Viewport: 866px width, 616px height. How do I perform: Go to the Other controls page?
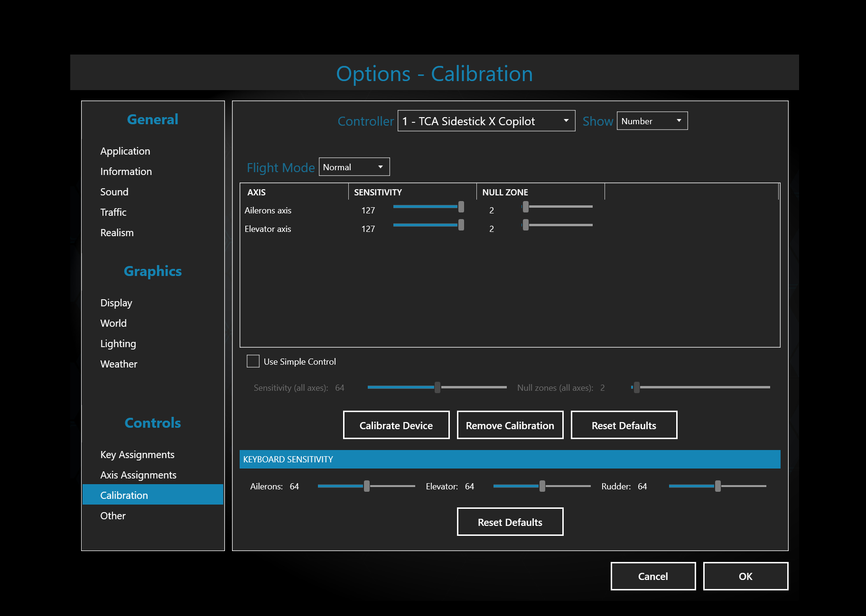click(113, 515)
